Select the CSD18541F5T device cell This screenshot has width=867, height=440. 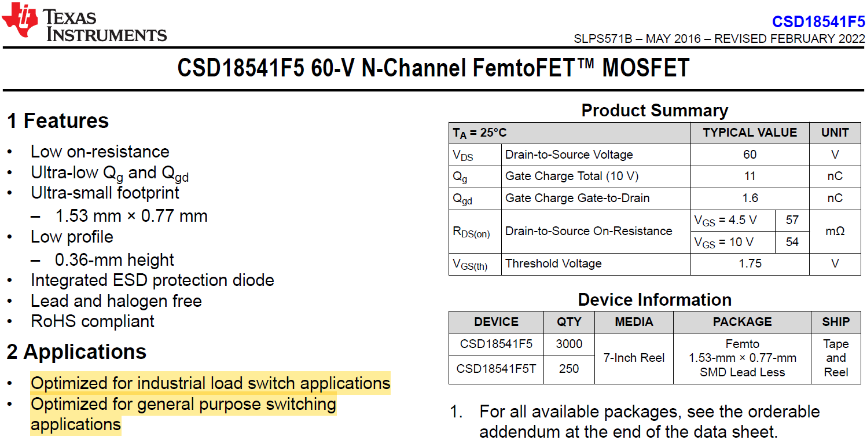click(x=496, y=369)
